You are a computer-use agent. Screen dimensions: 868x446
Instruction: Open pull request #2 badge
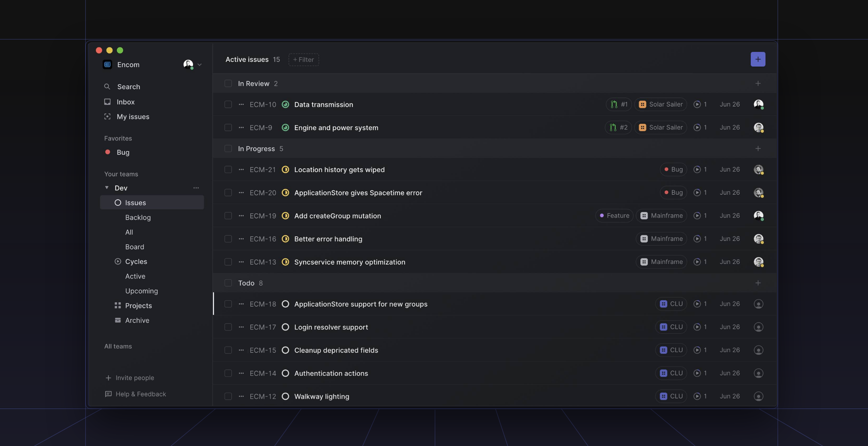618,127
